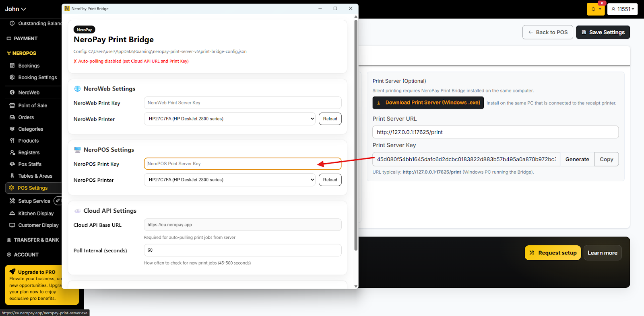Click the notification bell icon
644x316 pixels.
tap(593, 9)
